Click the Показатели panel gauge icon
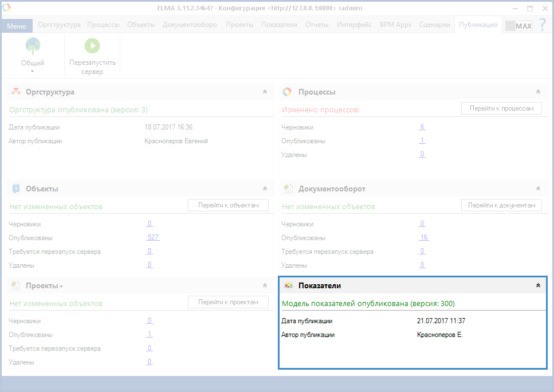This screenshot has height=392, width=554. coord(288,285)
